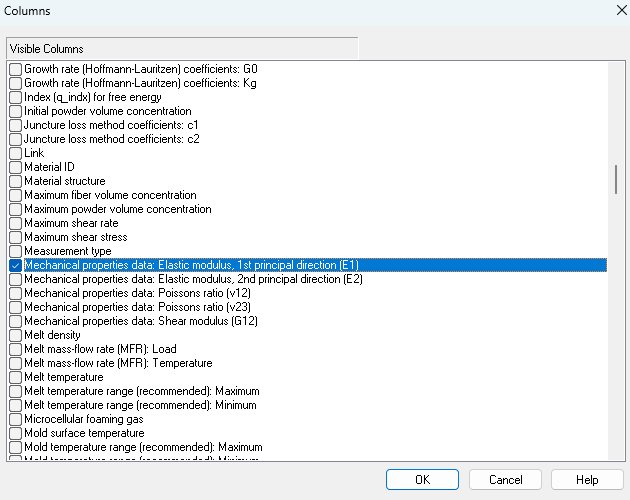Enable Elastic modulus 2nd principal direction (E2) checkbox
This screenshot has width=630, height=500.
[x=15, y=279]
